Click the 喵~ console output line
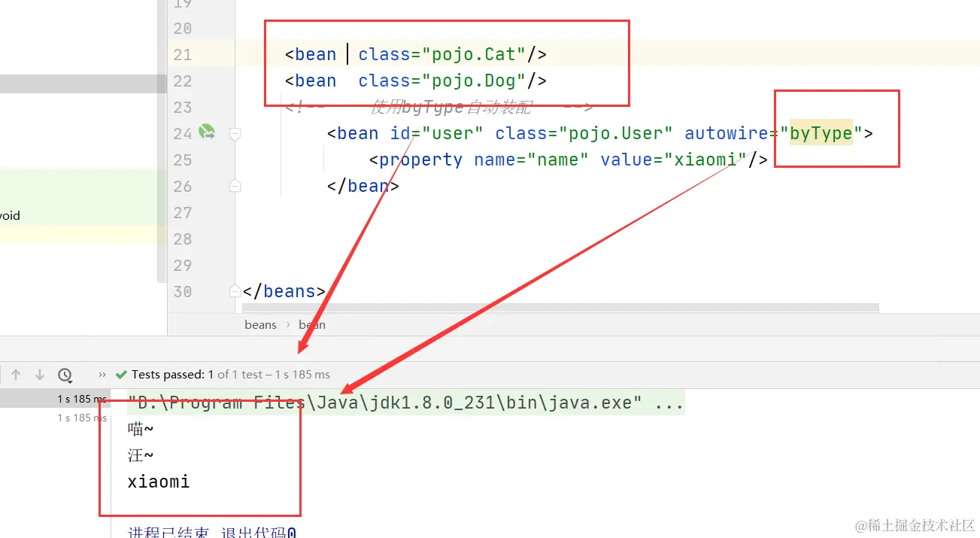This screenshot has height=538, width=980. click(x=141, y=430)
